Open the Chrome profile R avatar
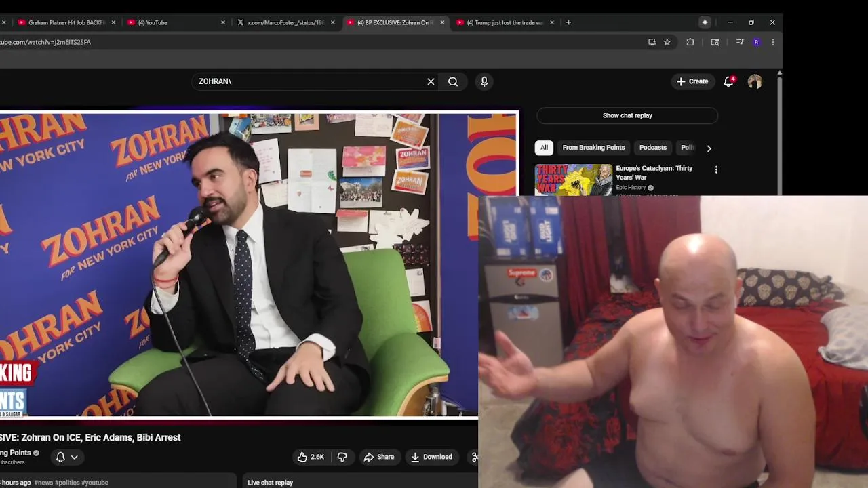 click(x=757, y=42)
